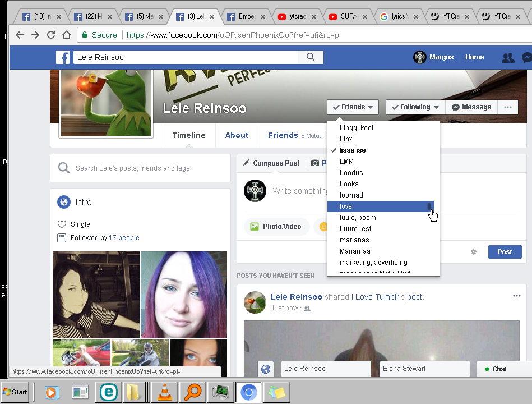Click the Photo/Video button

(276, 227)
